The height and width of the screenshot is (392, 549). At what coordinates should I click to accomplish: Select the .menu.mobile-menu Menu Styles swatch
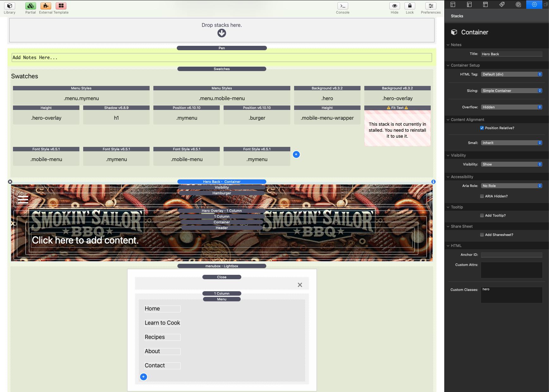pyautogui.click(x=222, y=95)
